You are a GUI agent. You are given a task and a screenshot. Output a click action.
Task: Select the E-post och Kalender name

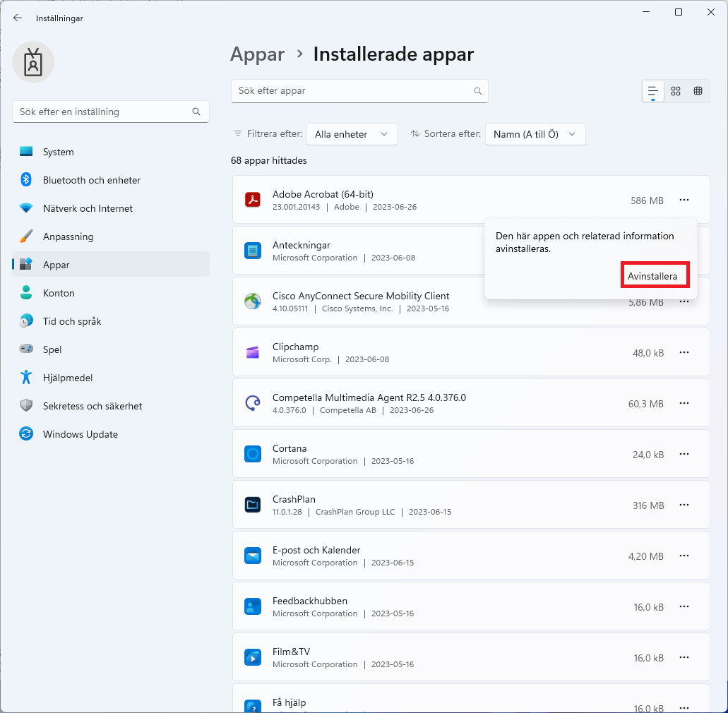316,550
